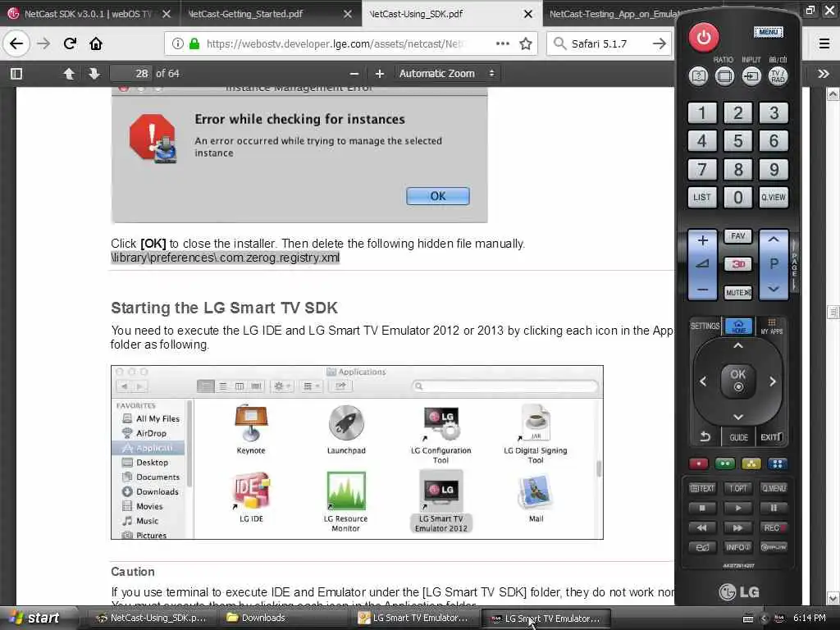Screen dimensions: 840x630
Task: Click the blue color key on the remote
Action: tap(778, 463)
